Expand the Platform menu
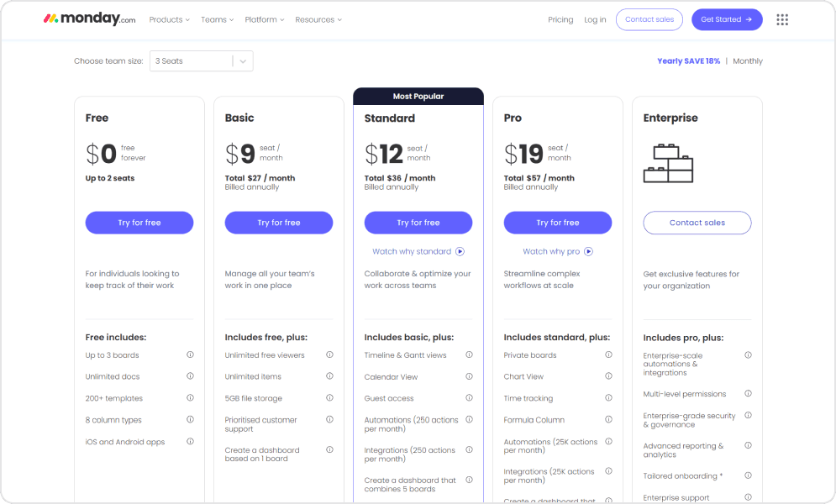The image size is (836, 504). click(265, 19)
